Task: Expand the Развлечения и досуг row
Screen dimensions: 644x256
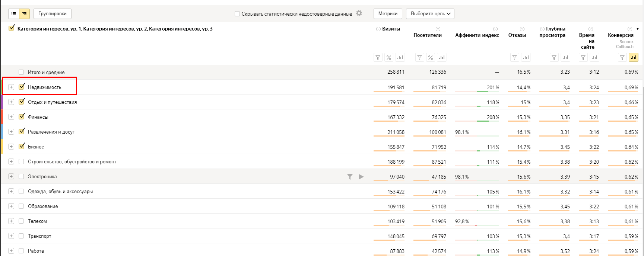Action: click(11, 132)
